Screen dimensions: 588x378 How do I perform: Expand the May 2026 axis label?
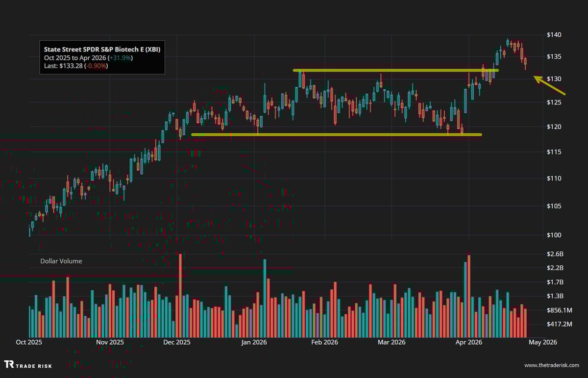pyautogui.click(x=542, y=342)
